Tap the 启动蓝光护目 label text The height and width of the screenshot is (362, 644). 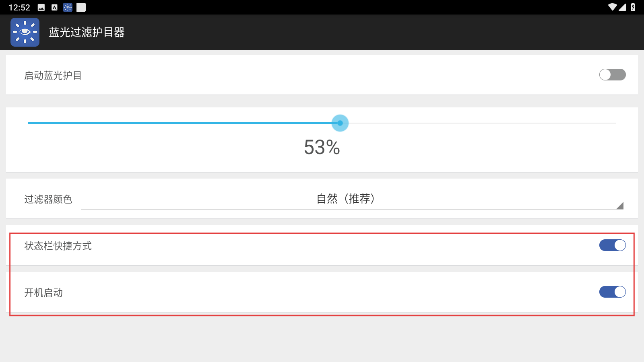(x=53, y=76)
